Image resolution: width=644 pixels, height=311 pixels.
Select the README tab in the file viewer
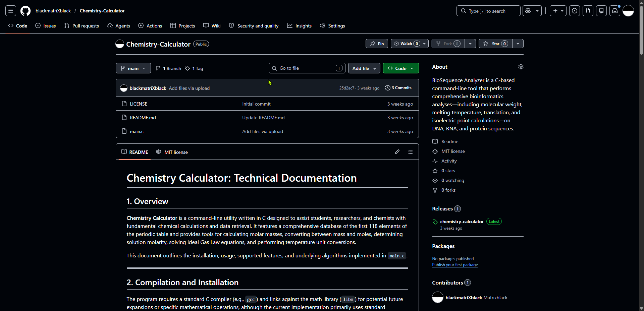coord(135,152)
